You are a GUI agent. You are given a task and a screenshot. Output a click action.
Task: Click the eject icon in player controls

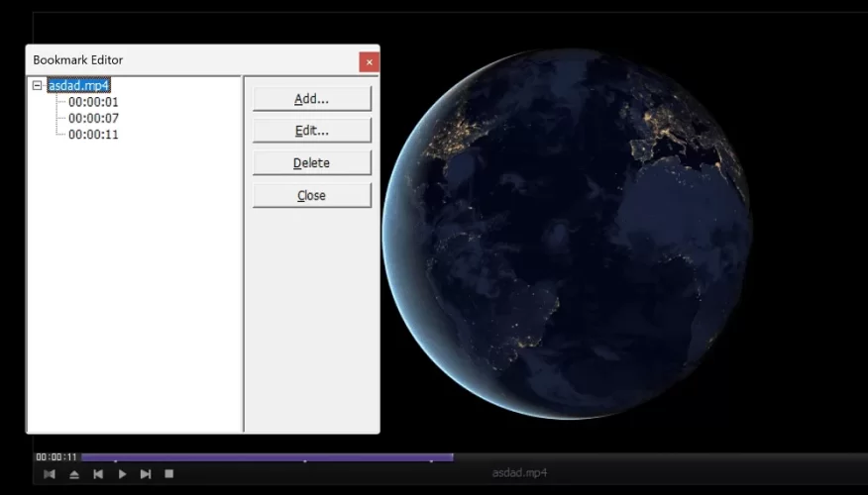(74, 474)
